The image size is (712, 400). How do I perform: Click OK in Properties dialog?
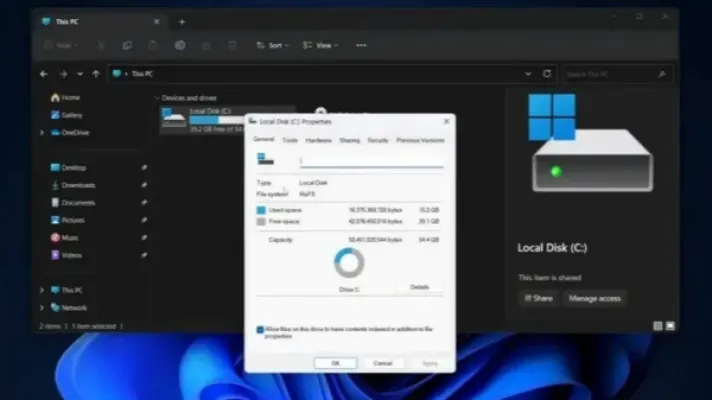pos(335,363)
